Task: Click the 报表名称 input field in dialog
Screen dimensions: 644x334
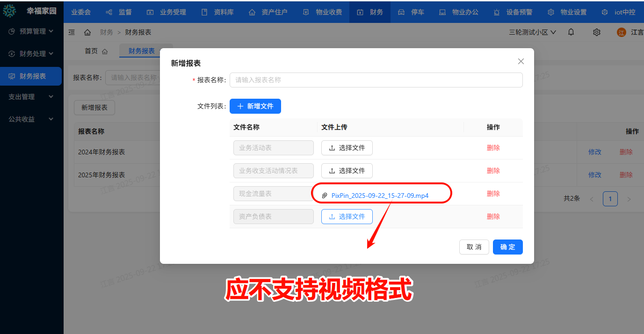Action: coord(376,80)
